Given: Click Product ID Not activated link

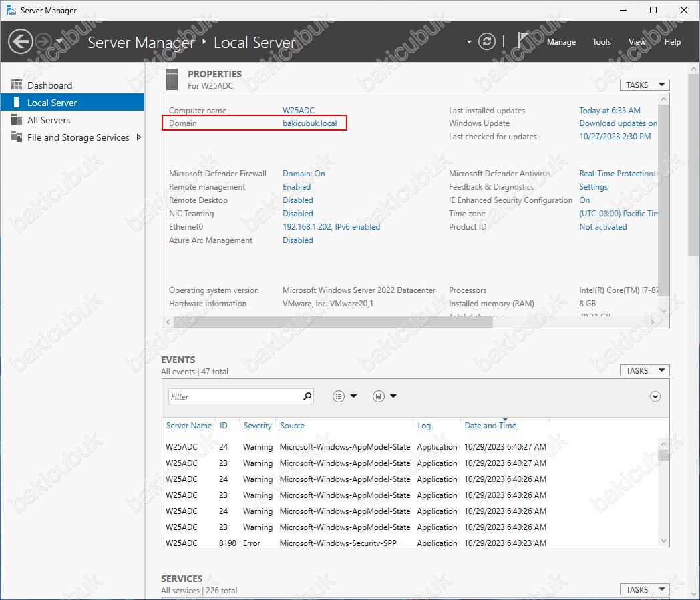Looking at the screenshot, I should [x=602, y=227].
